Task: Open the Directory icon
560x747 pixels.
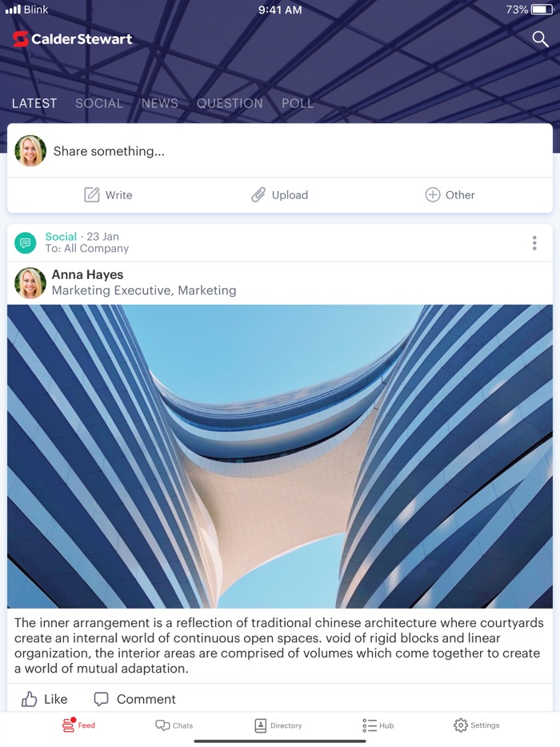Action: [260, 725]
